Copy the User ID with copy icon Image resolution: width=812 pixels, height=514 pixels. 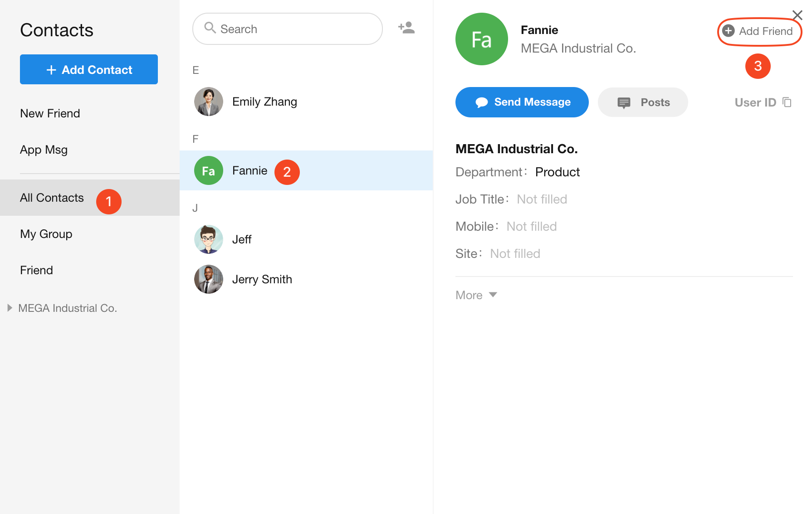click(787, 102)
